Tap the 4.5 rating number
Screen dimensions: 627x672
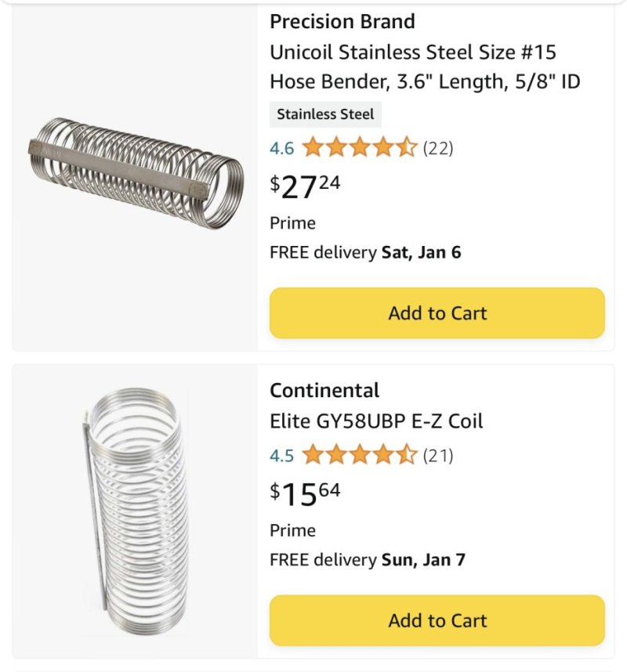point(282,455)
